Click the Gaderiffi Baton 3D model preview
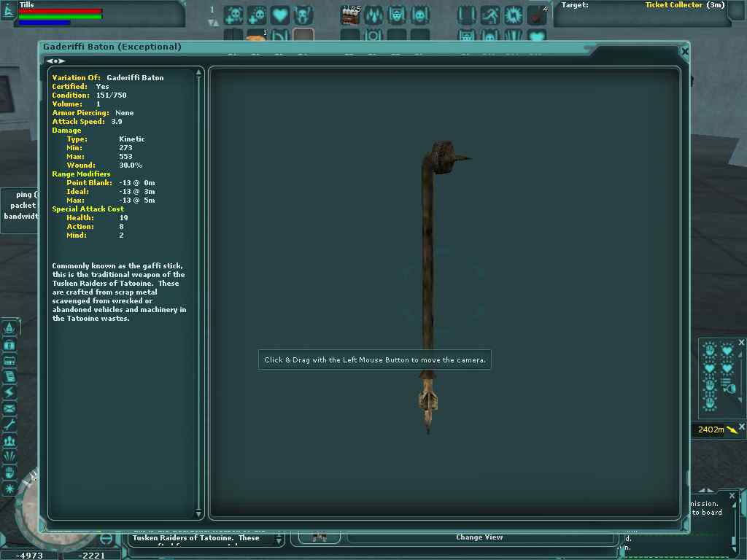 click(444, 286)
